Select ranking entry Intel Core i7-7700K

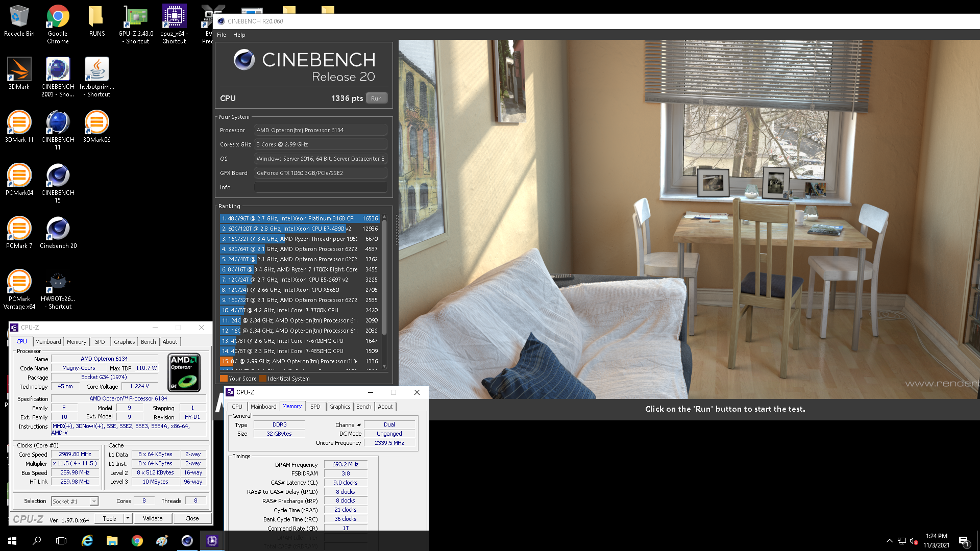click(x=300, y=310)
